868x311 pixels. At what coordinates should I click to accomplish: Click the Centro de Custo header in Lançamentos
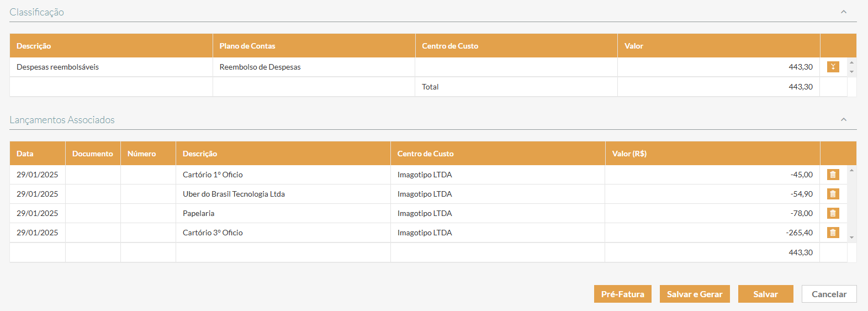click(x=498, y=154)
